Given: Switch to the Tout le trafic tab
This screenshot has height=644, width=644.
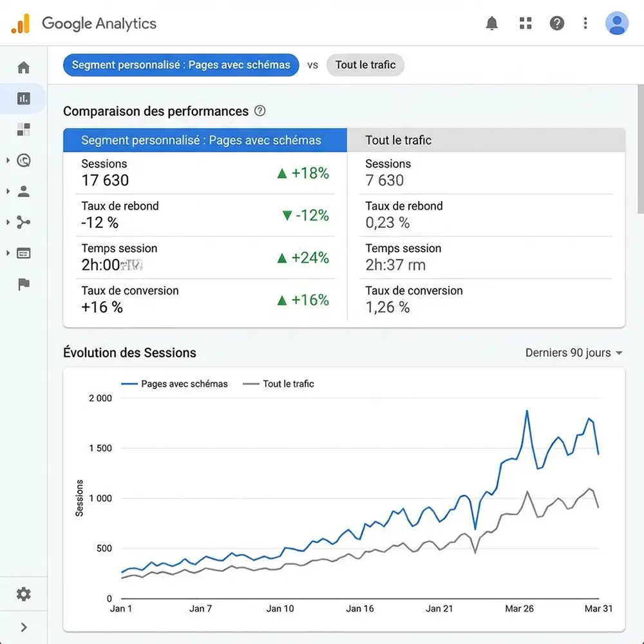Looking at the screenshot, I should (x=399, y=140).
